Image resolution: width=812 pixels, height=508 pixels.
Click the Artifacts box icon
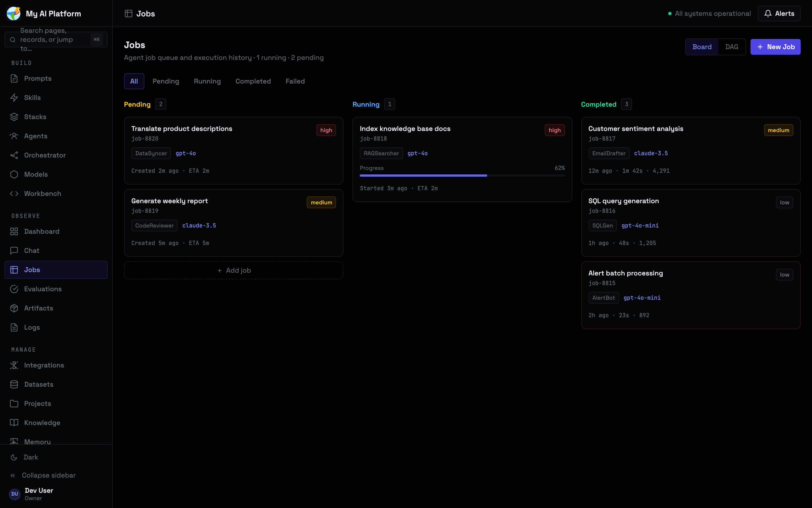point(14,308)
